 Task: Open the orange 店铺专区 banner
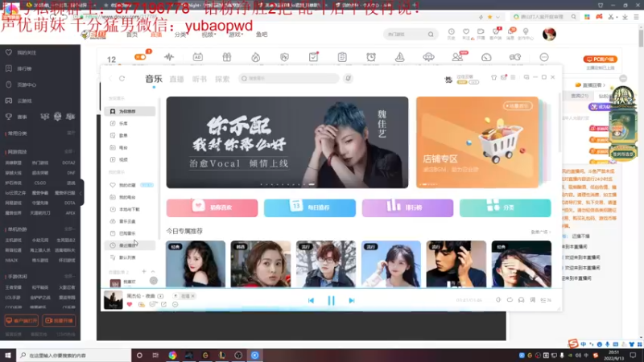(x=477, y=142)
